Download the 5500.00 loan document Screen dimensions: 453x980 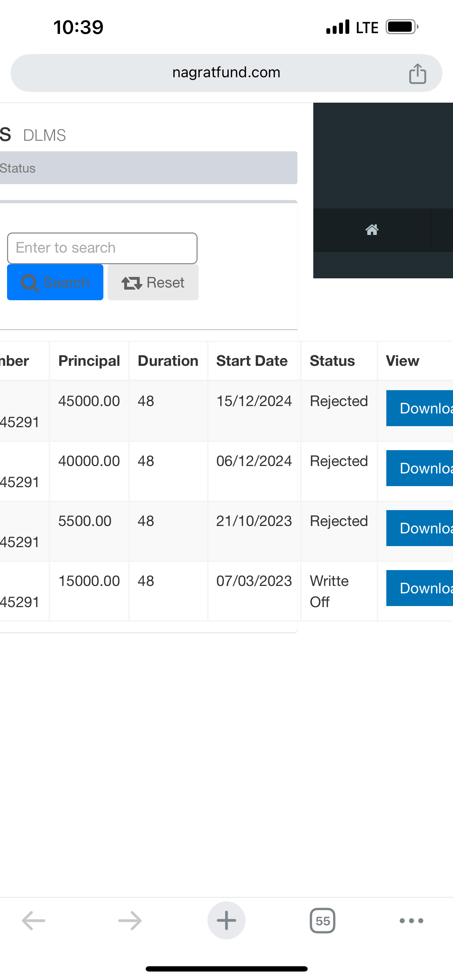click(x=419, y=528)
